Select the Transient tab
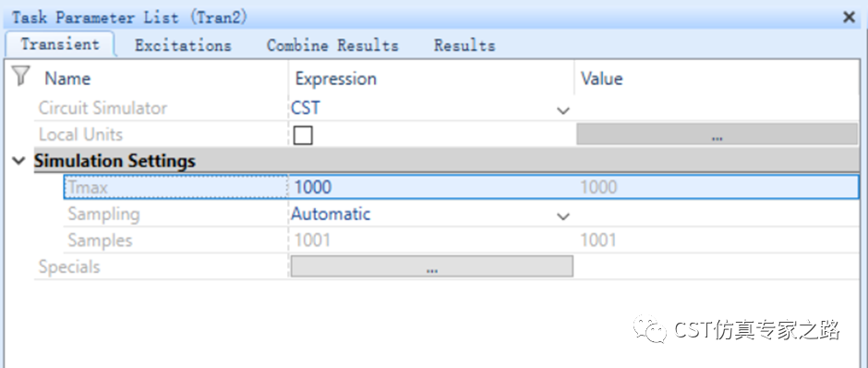 tap(60, 44)
